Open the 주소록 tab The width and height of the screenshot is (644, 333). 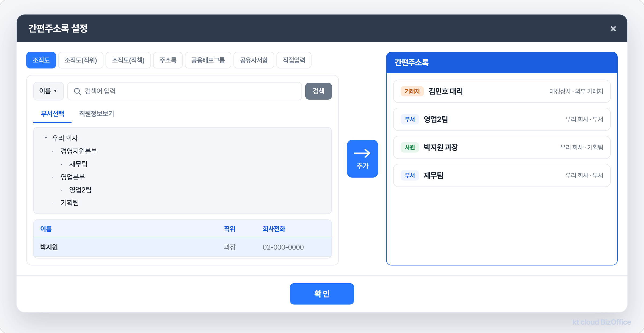[168, 60]
